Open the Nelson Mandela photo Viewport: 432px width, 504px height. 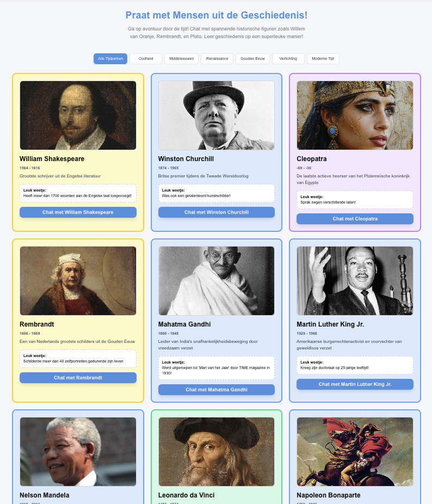pyautogui.click(x=78, y=452)
